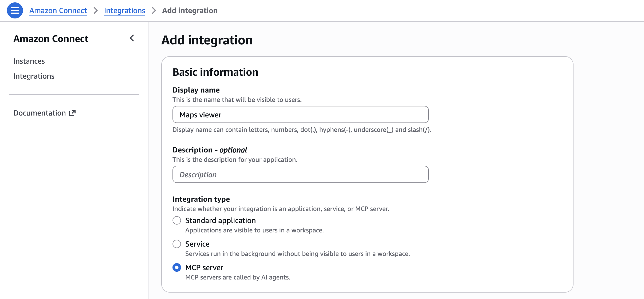The image size is (644, 299).
Task: Select the Standard application radio button
Action: [x=177, y=220]
